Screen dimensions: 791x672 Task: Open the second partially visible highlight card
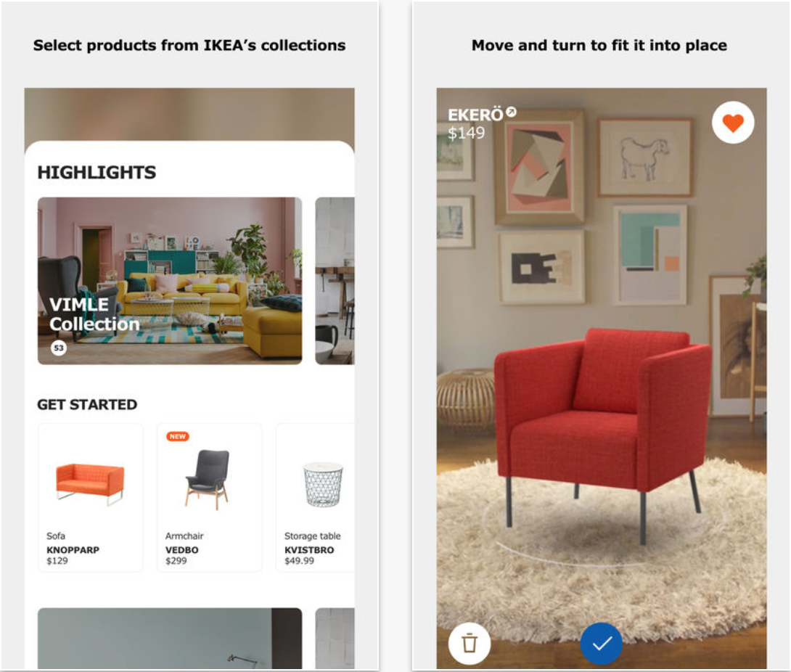click(x=335, y=281)
